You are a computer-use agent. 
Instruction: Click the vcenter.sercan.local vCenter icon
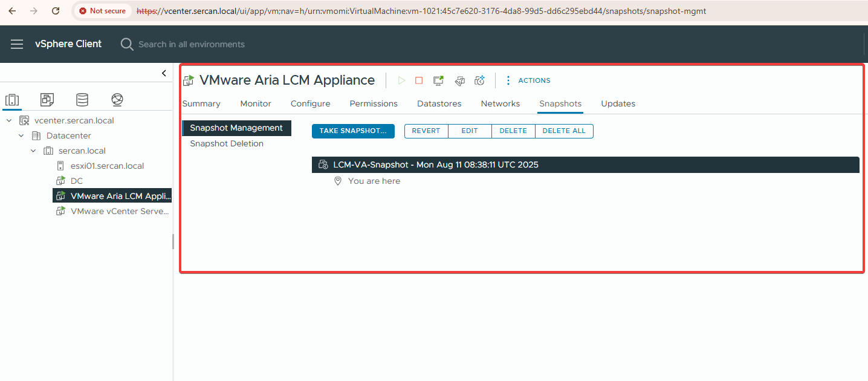[24, 120]
